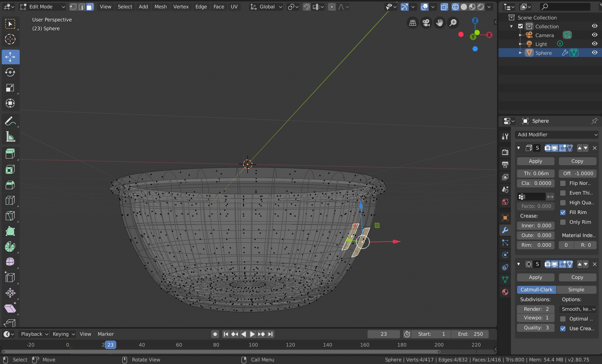Switch to face select mode

coord(90,7)
